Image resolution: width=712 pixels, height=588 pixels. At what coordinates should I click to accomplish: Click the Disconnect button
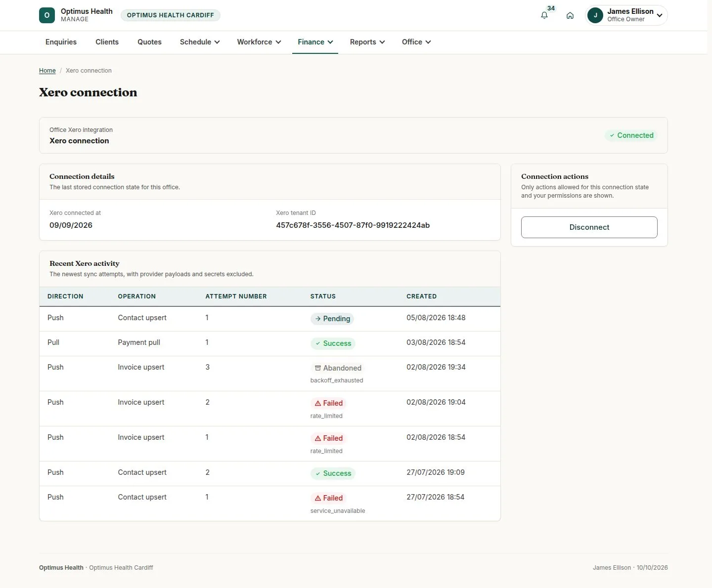tap(589, 227)
